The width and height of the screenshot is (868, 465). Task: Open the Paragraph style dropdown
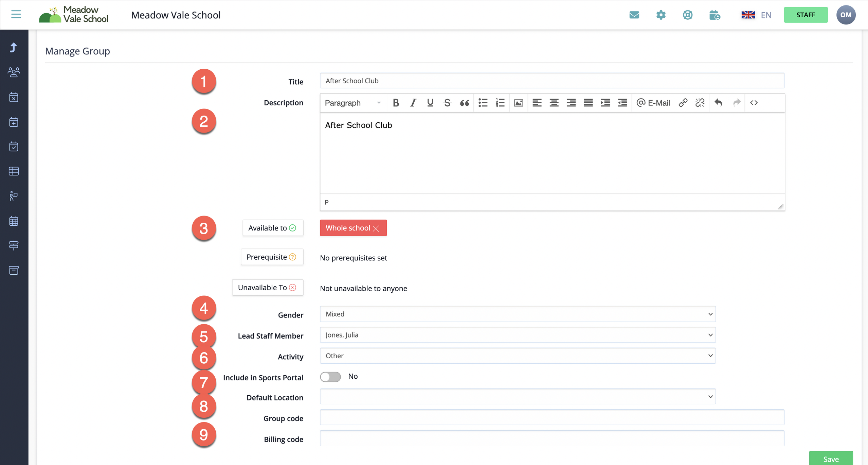click(x=352, y=103)
